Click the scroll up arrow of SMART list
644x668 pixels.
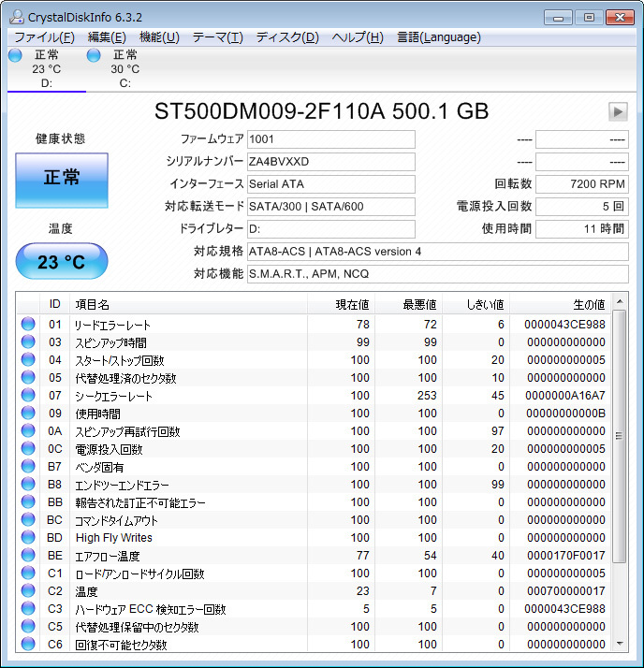620,301
